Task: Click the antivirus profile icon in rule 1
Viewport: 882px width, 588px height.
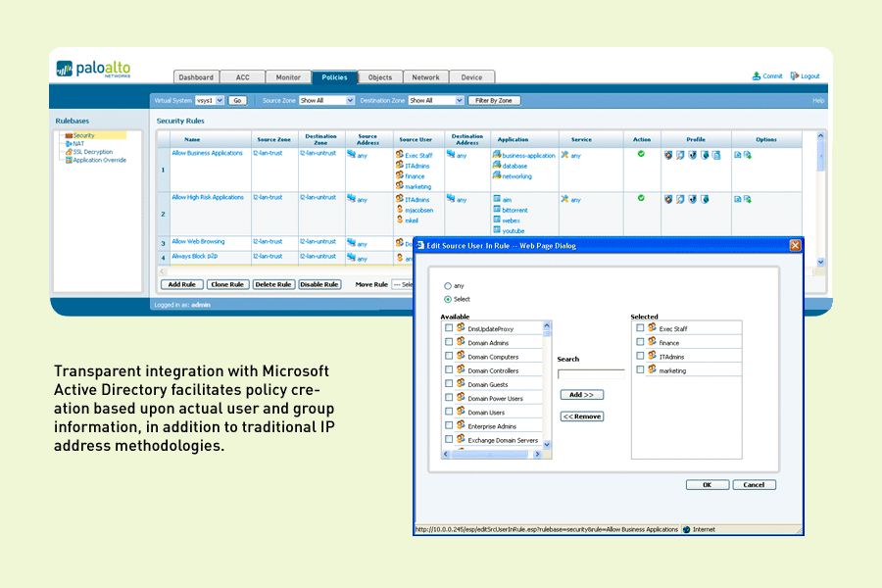Action: [x=668, y=155]
